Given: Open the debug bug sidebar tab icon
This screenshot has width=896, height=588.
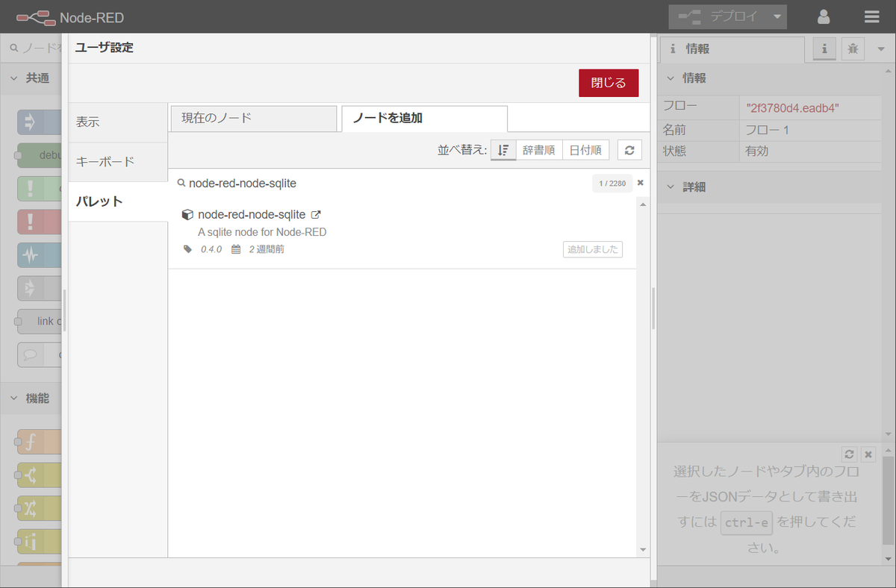Looking at the screenshot, I should point(853,49).
